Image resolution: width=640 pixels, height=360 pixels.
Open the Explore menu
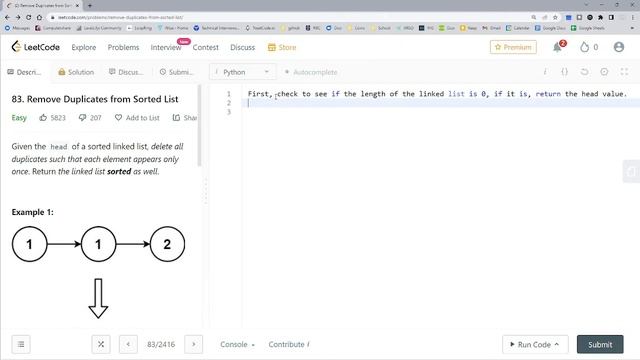tap(84, 47)
